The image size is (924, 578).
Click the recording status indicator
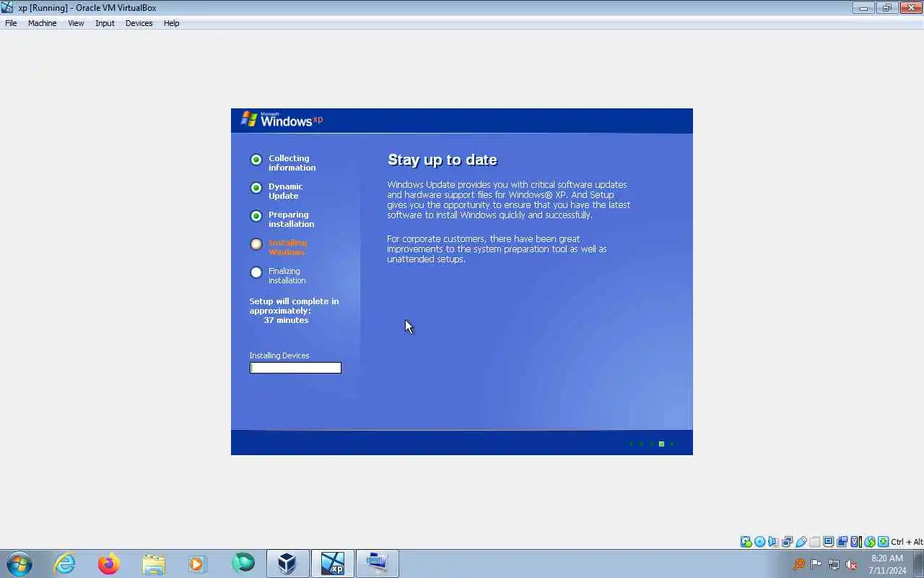842,542
